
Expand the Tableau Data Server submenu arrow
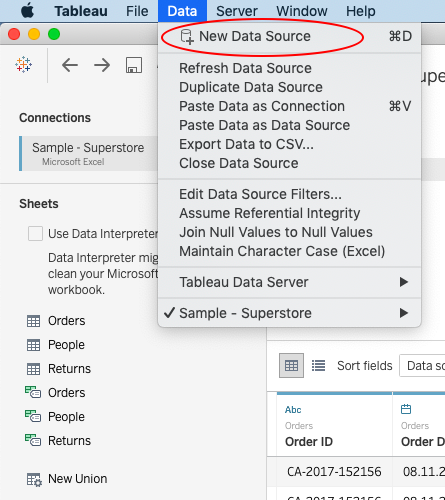404,282
